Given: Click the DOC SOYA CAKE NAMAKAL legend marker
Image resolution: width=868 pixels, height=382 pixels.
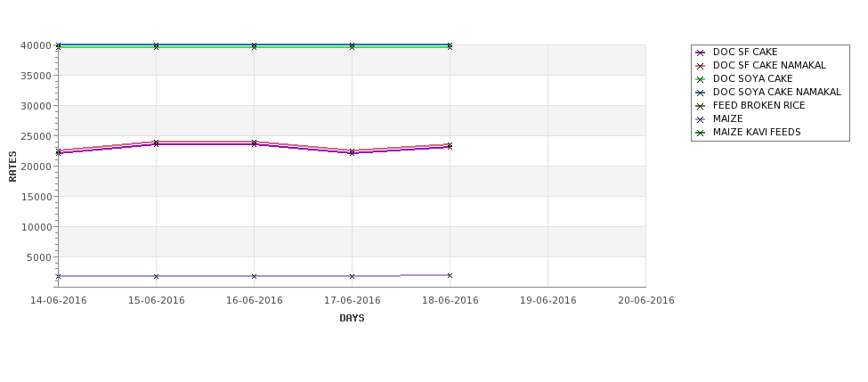Looking at the screenshot, I should pos(701,93).
